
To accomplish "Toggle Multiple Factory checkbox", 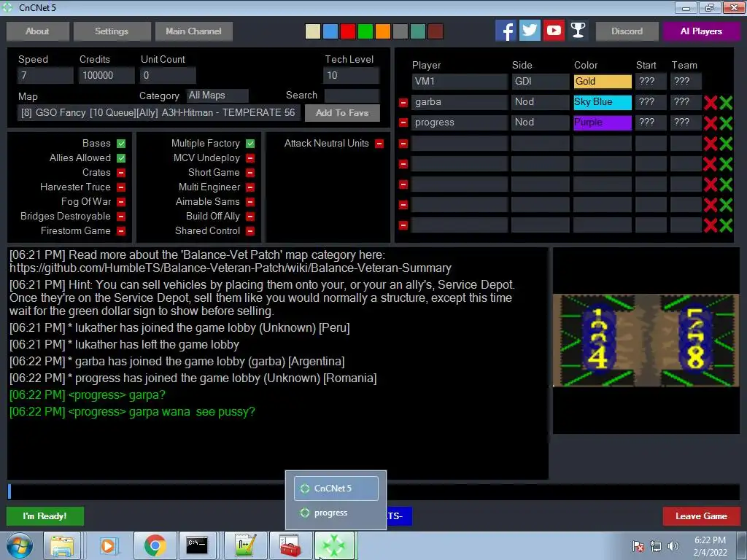I will tap(250, 144).
